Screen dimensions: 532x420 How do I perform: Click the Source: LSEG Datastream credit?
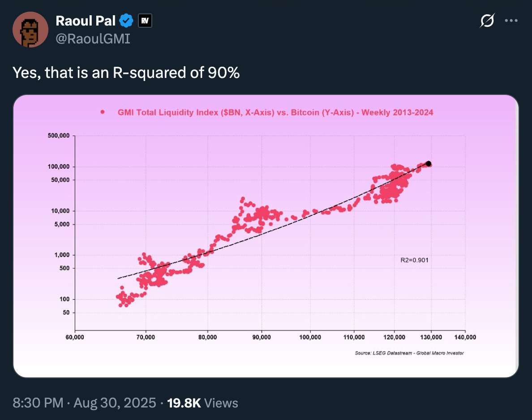409,353
